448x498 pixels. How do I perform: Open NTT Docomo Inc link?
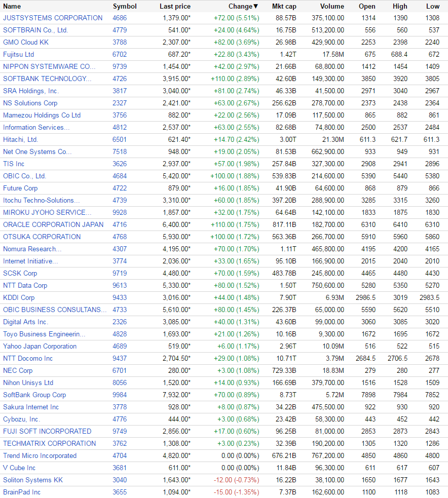[x=28, y=358]
